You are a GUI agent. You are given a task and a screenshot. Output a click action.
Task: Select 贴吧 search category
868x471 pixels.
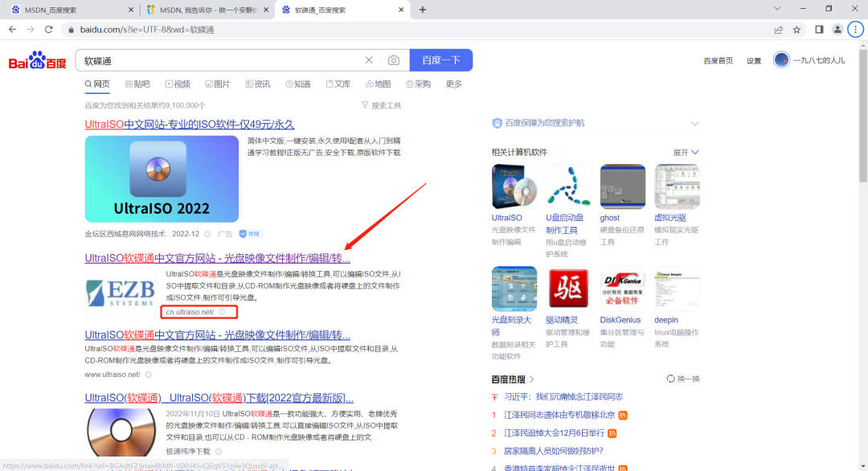pyautogui.click(x=137, y=84)
